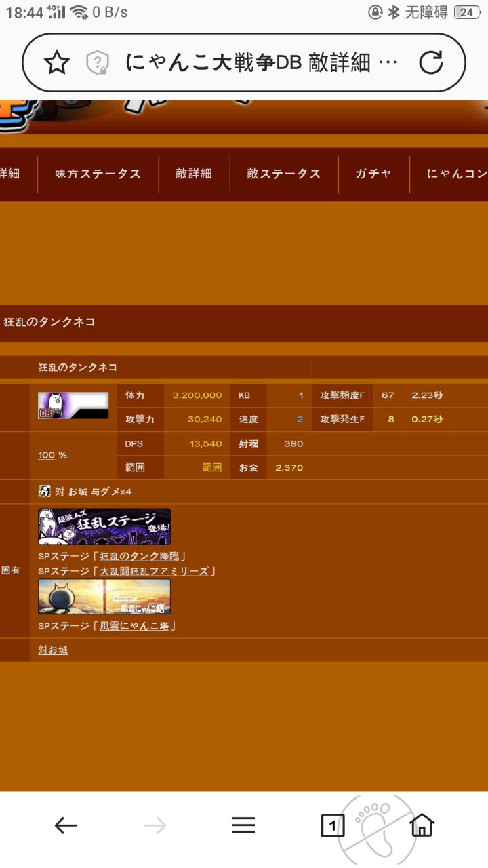Open the ガチャ menu tab
Screen dimensions: 488x868
click(x=373, y=174)
